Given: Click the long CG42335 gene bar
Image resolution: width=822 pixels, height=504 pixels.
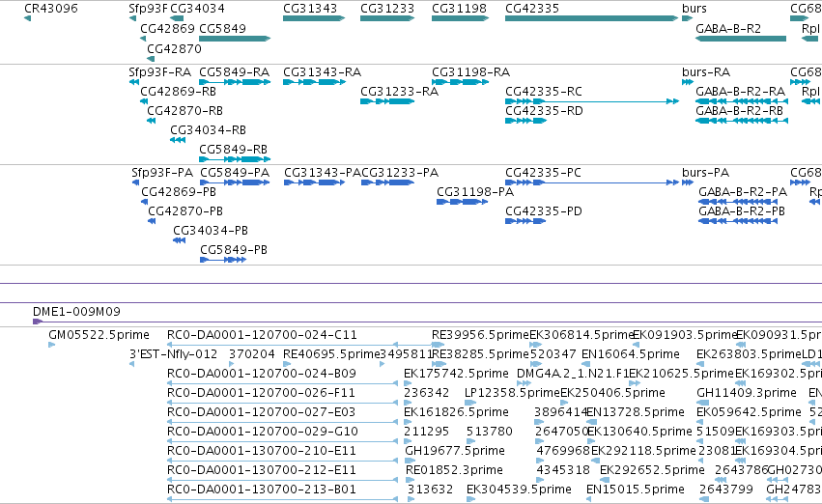Looking at the screenshot, I should pyautogui.click(x=592, y=18).
